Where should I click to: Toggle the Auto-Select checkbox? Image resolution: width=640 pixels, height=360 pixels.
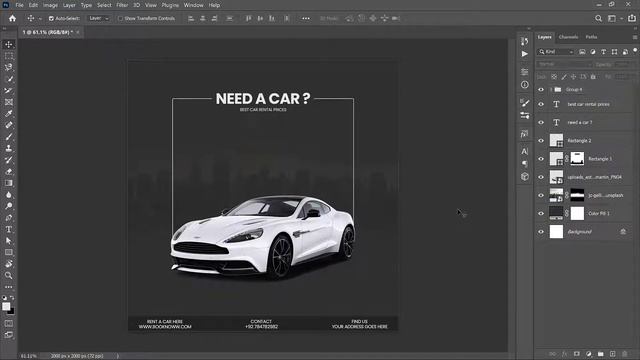(51, 18)
